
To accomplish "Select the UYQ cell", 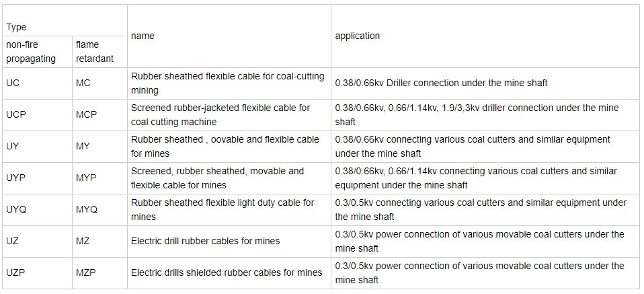I will click(38, 210).
